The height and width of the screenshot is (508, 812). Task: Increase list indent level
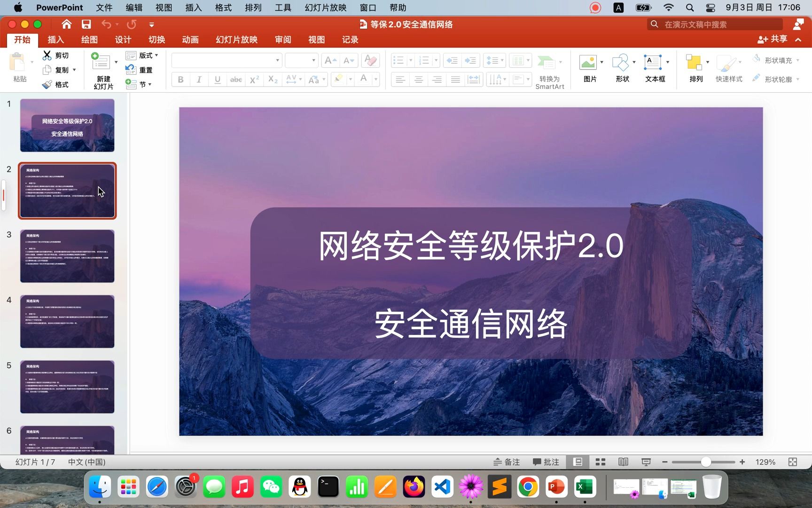(x=470, y=61)
